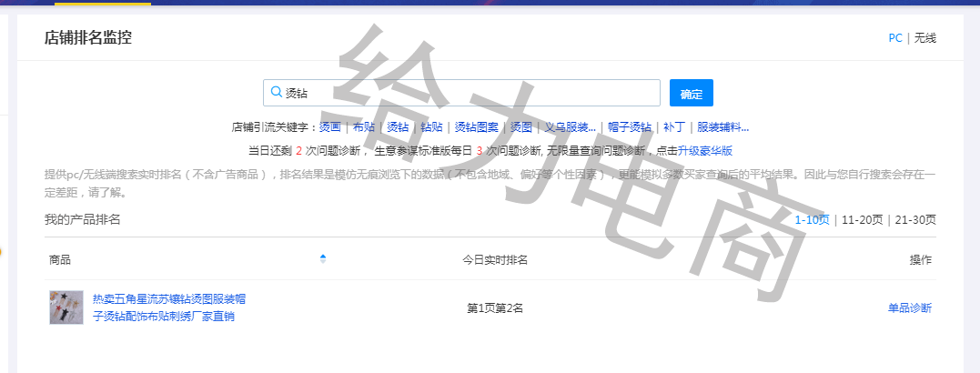Viewport: 980px width, 373px height.
Task: Pick the 补丁 keyword link
Action: (674, 127)
